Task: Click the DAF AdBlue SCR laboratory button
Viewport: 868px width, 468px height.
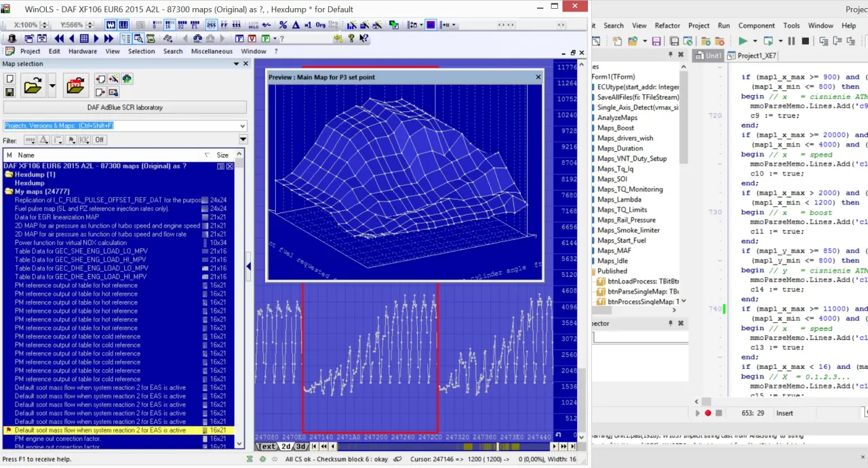Action: [x=125, y=107]
